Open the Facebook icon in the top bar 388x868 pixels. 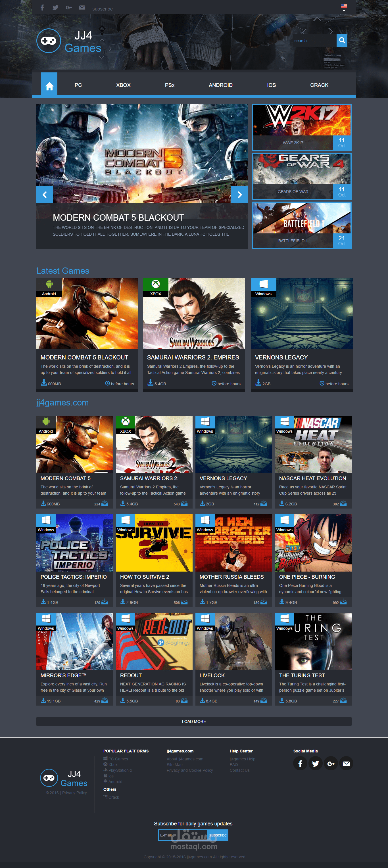click(42, 7)
